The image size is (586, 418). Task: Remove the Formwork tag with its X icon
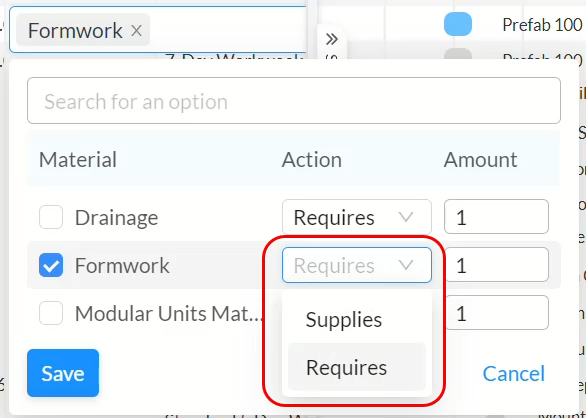pos(136,31)
